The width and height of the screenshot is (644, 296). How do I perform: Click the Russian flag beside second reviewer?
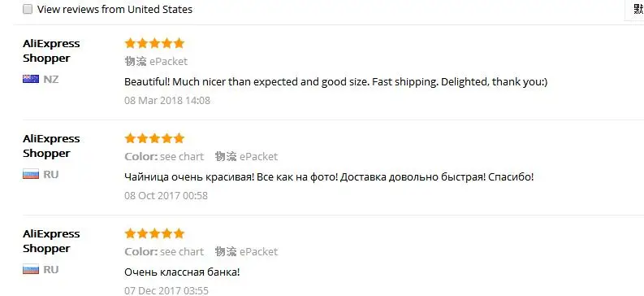[x=31, y=174]
